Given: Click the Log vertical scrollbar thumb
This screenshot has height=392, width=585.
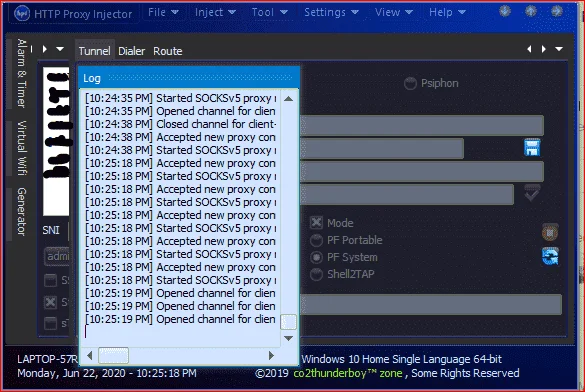Looking at the screenshot, I should [288, 322].
